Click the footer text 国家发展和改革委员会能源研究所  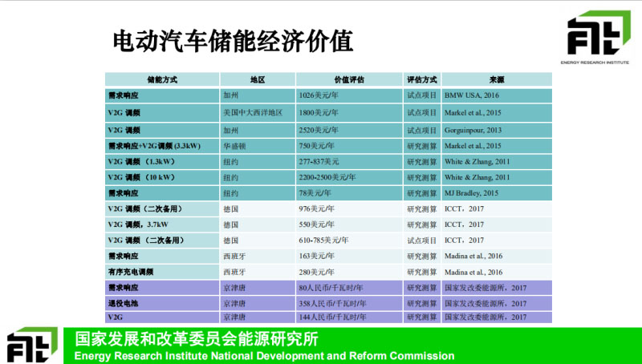click(197, 338)
